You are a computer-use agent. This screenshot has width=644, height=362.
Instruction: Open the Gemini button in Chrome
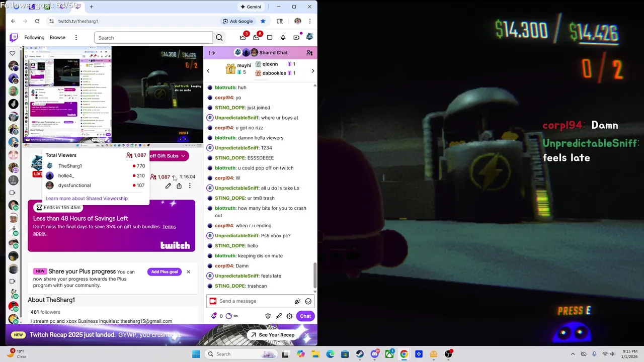251,7
